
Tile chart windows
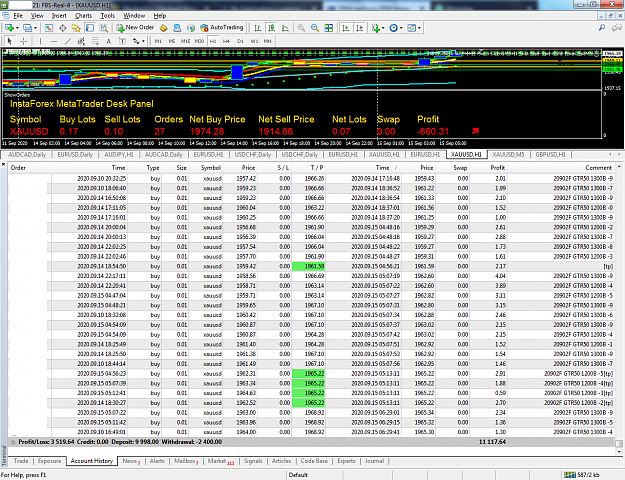(328, 28)
